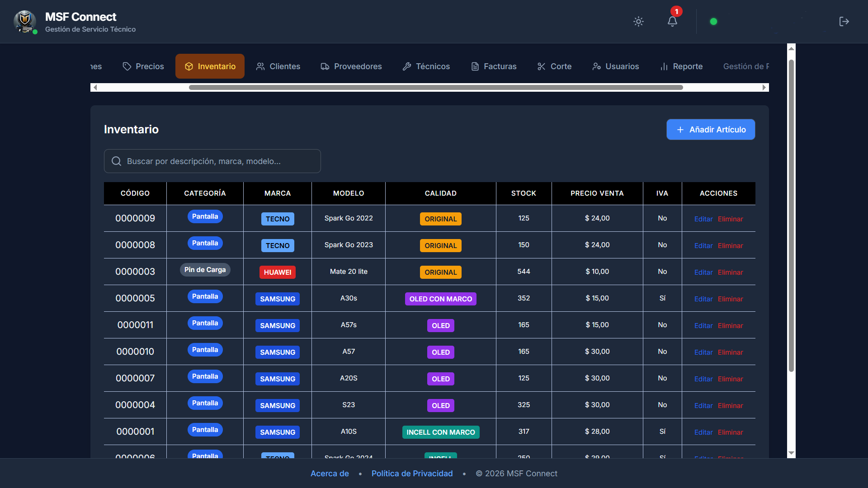Viewport: 868px width, 488px height.
Task: Click the Corte scissors icon
Action: coord(542,66)
